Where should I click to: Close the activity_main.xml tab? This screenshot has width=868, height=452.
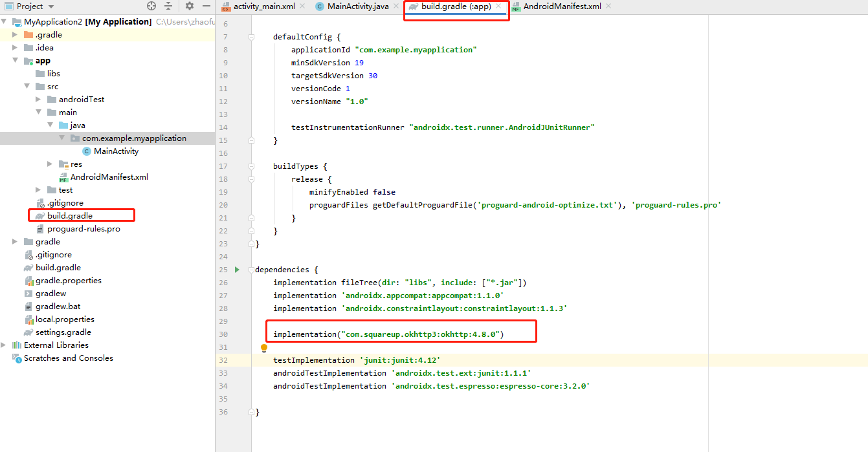[x=304, y=6]
